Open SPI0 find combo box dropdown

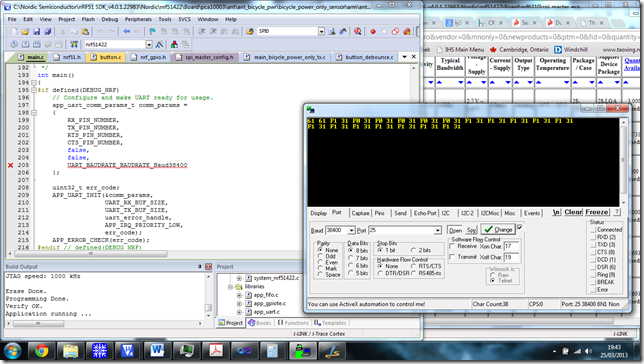pyautogui.click(x=322, y=31)
